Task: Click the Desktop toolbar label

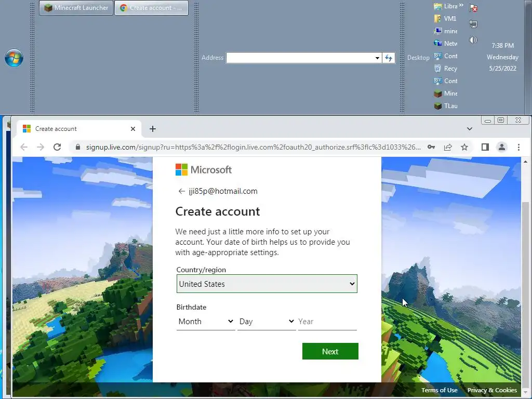Action: coord(418,58)
